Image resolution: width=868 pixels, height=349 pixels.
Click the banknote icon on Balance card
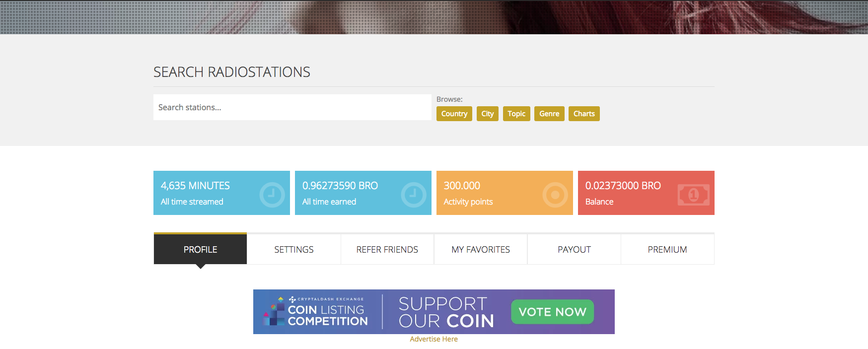pyautogui.click(x=693, y=195)
